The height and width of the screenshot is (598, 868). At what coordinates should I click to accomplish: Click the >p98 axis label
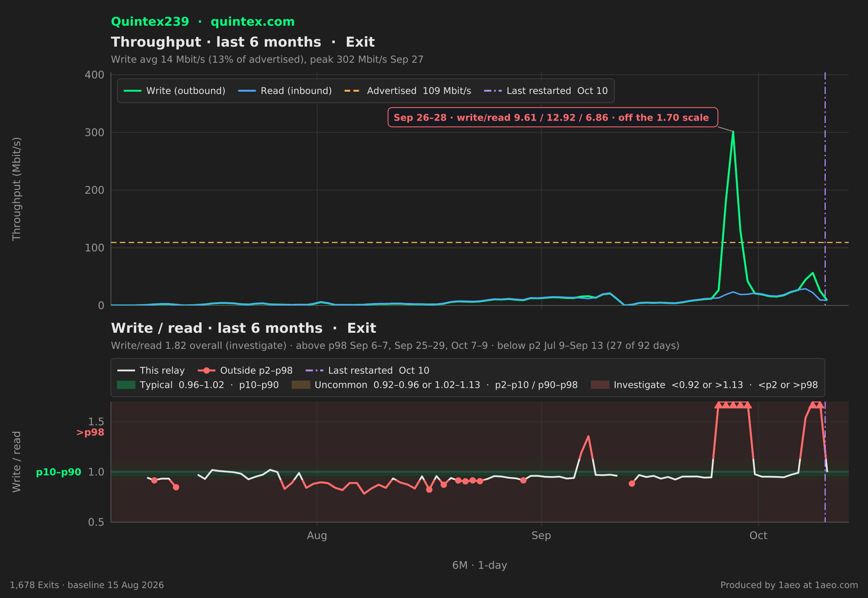coord(90,432)
